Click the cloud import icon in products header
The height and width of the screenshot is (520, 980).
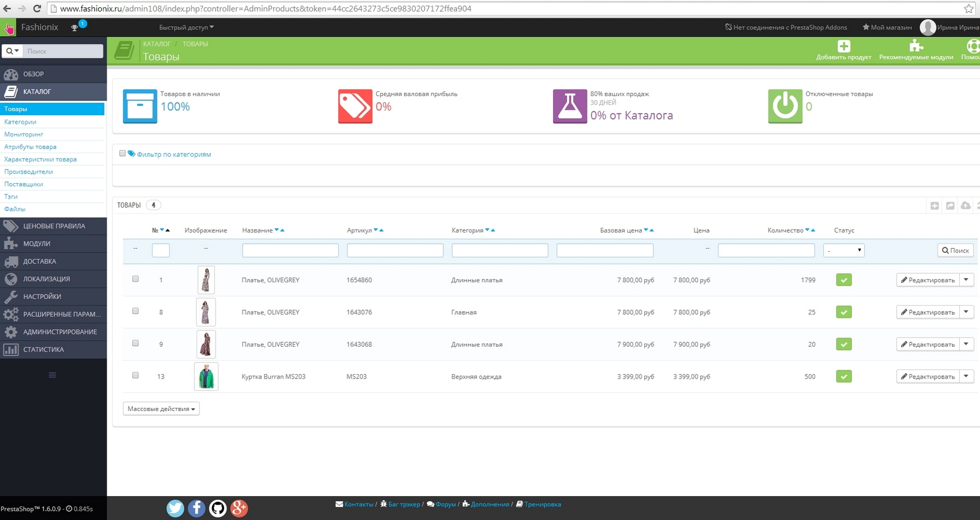pyautogui.click(x=965, y=206)
